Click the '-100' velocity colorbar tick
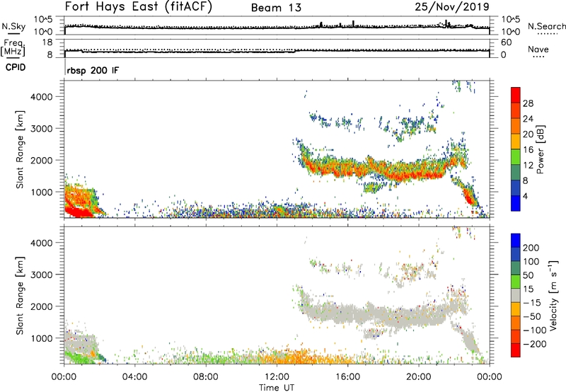 coord(535,330)
